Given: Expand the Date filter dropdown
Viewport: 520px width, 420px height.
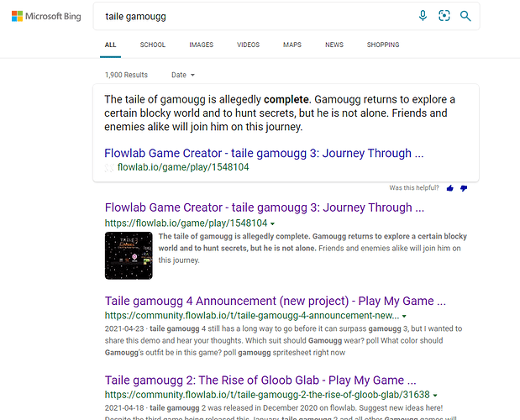Looking at the screenshot, I should 183,75.
